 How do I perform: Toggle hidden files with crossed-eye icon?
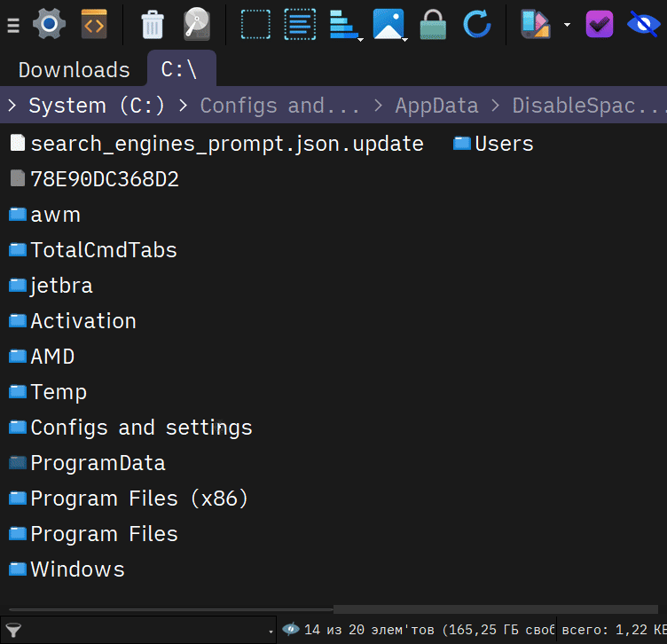tap(643, 24)
